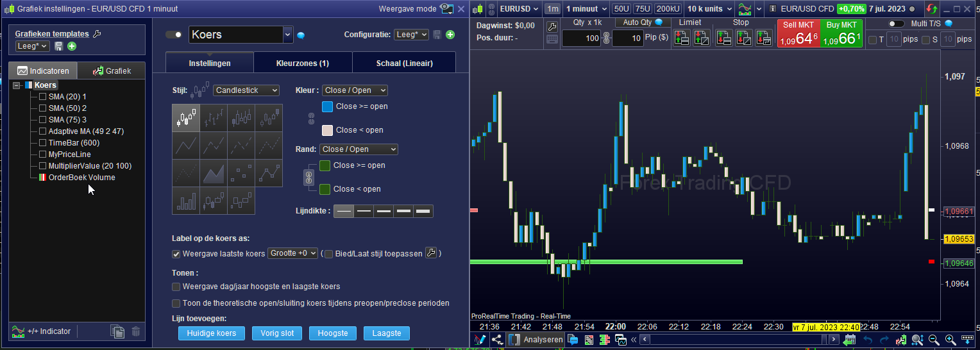The height and width of the screenshot is (350, 980).
Task: Toggle the Multi T/S switch
Action: click(896, 24)
